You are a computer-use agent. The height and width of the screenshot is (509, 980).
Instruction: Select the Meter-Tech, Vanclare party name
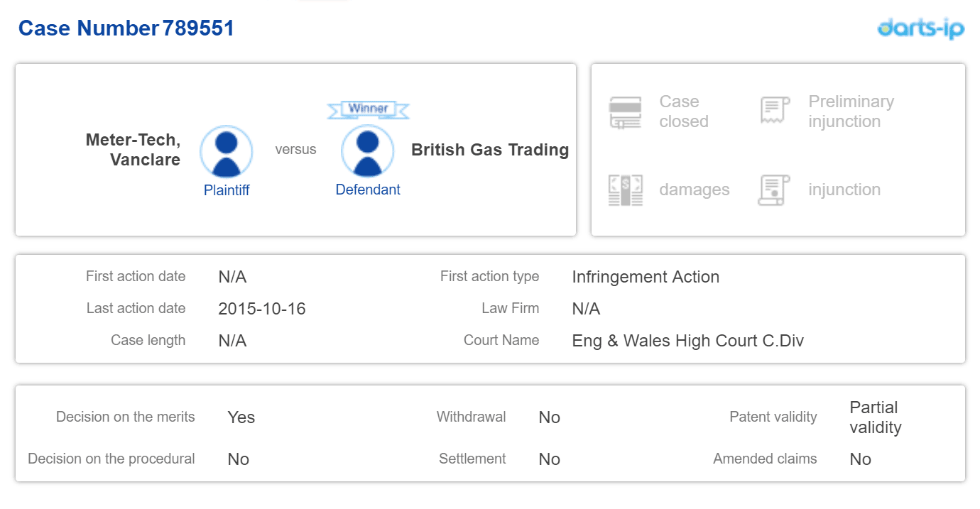coord(134,150)
